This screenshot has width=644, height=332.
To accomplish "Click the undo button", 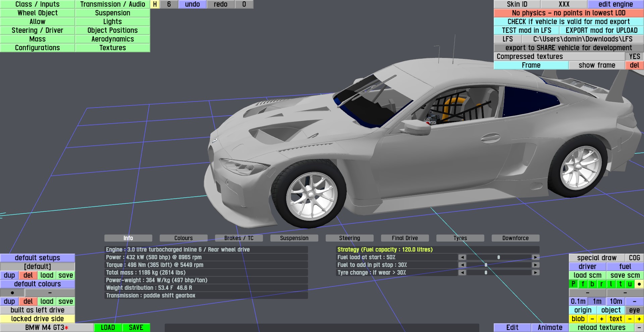I will point(193,4).
